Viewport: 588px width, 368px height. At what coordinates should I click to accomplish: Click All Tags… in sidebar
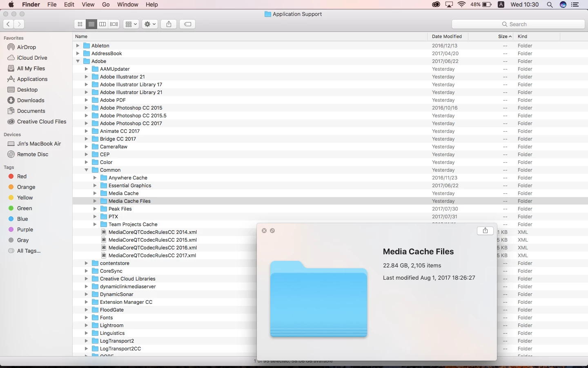29,251
